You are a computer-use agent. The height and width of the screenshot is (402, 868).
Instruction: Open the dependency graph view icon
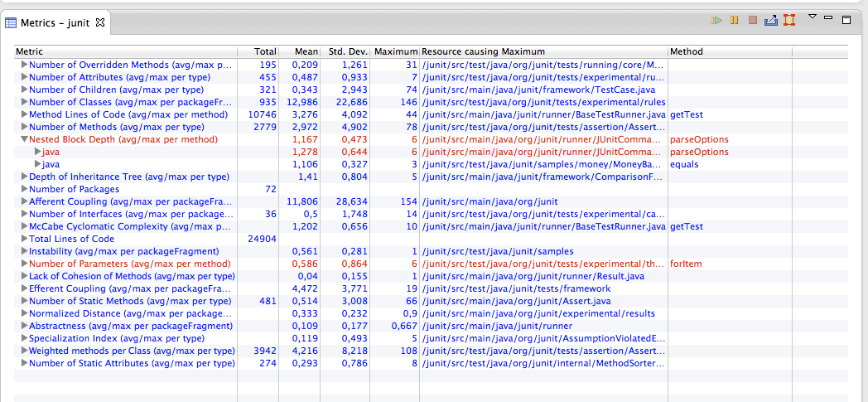click(788, 20)
